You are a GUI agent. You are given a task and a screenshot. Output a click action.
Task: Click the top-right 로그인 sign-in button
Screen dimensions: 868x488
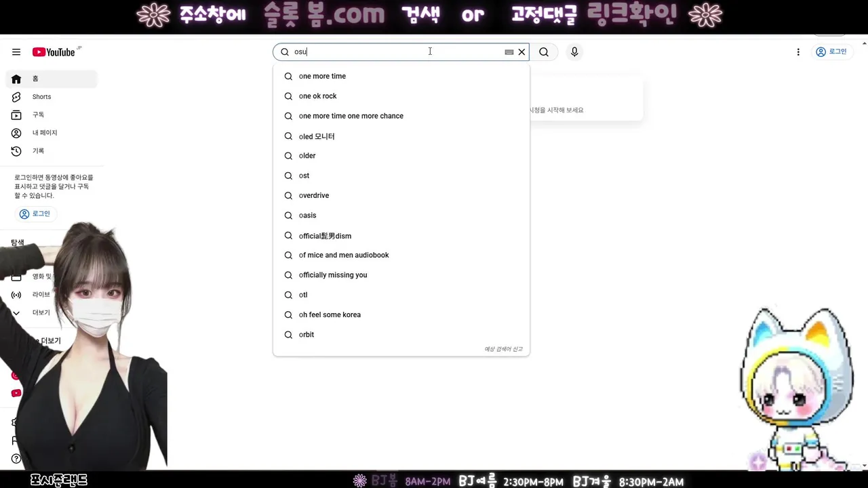pyautogui.click(x=831, y=52)
